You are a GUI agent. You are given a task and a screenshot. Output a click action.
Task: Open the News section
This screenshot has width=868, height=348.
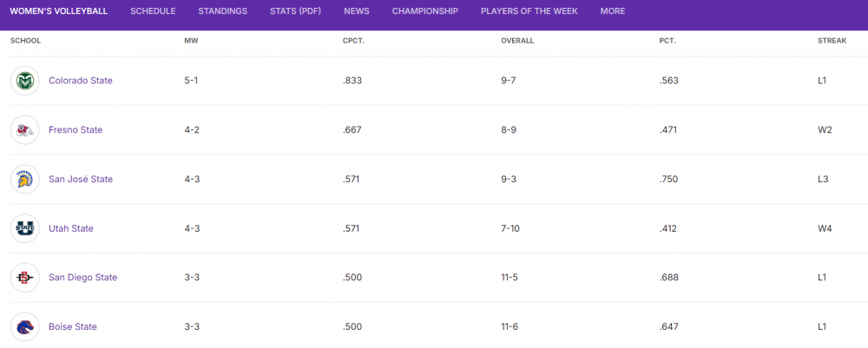tap(356, 11)
